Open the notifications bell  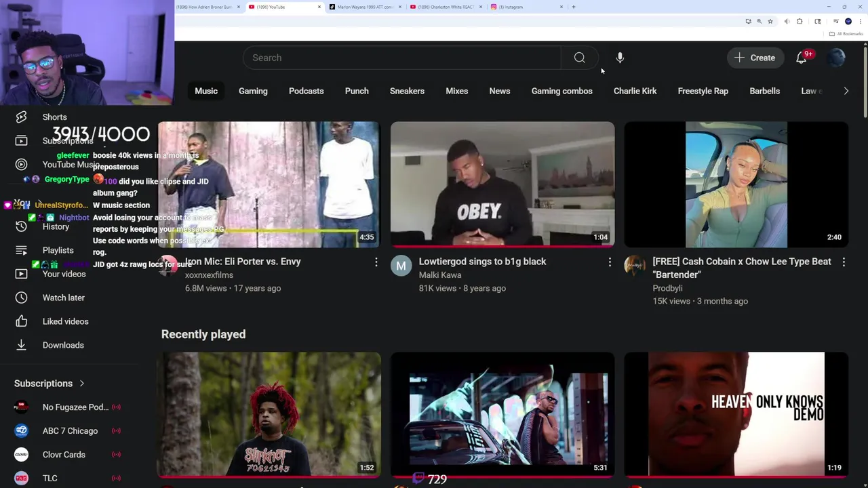pos(802,58)
